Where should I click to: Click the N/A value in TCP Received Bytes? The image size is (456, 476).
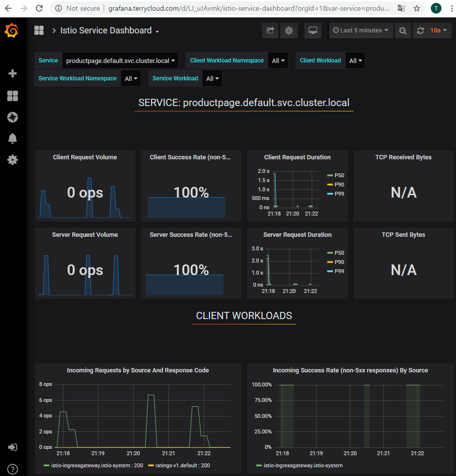point(404,192)
